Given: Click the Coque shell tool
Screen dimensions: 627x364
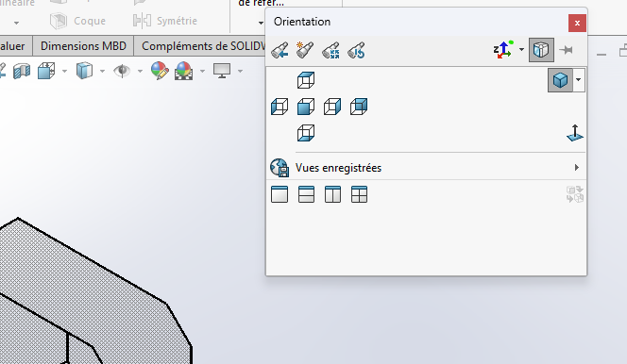Looking at the screenshot, I should 78,21.
